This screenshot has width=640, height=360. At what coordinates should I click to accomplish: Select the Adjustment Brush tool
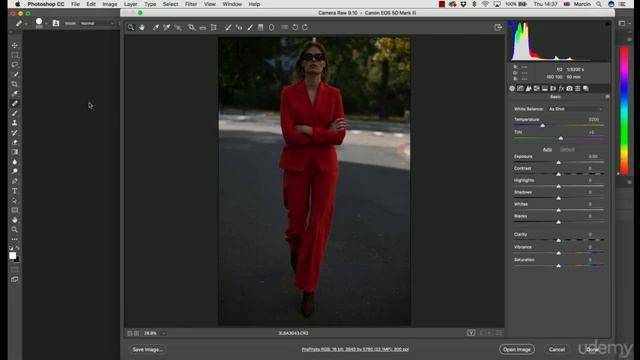[x=250, y=27]
